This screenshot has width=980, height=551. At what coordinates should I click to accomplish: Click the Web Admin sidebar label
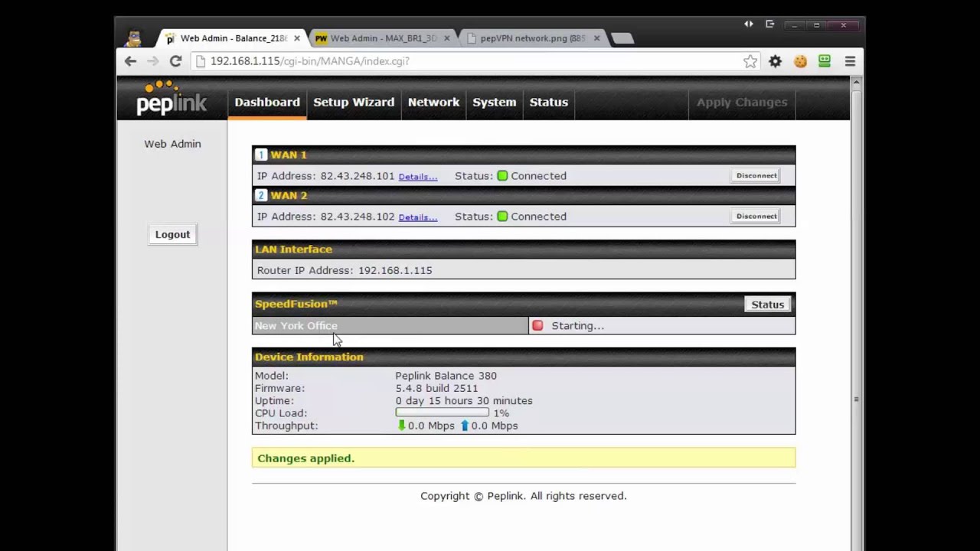pyautogui.click(x=172, y=144)
